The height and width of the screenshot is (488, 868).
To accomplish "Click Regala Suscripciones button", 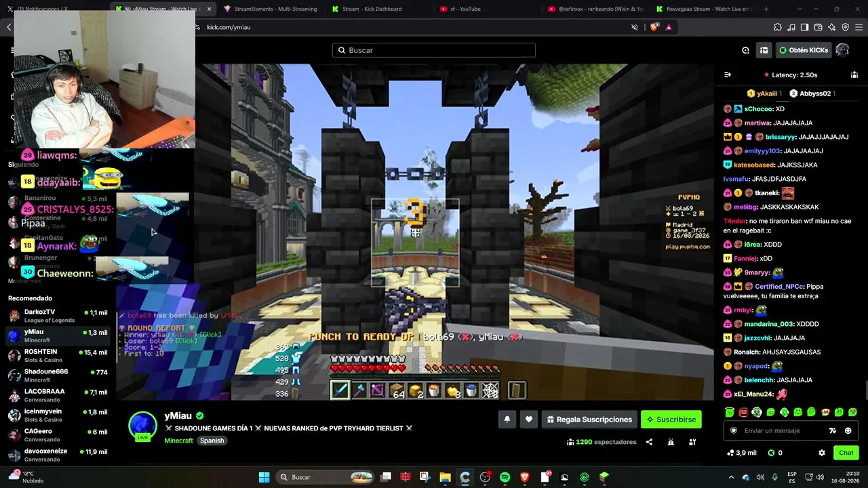I will 589,420.
